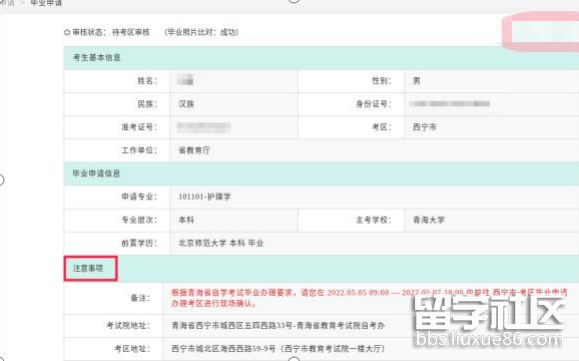The height and width of the screenshot is (361, 579).
Task: Click the 民族 field label
Action: 147,104
